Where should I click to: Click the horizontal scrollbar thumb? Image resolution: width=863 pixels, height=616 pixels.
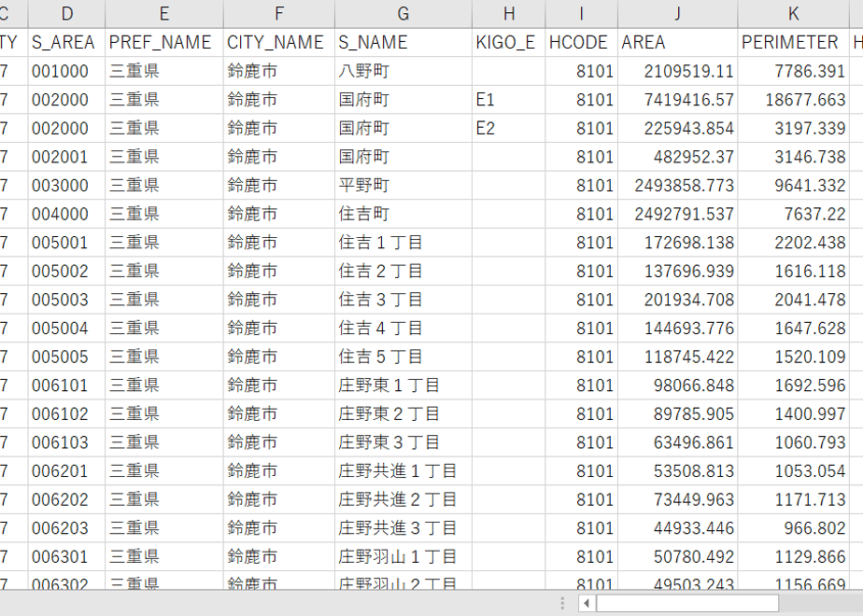point(687,603)
